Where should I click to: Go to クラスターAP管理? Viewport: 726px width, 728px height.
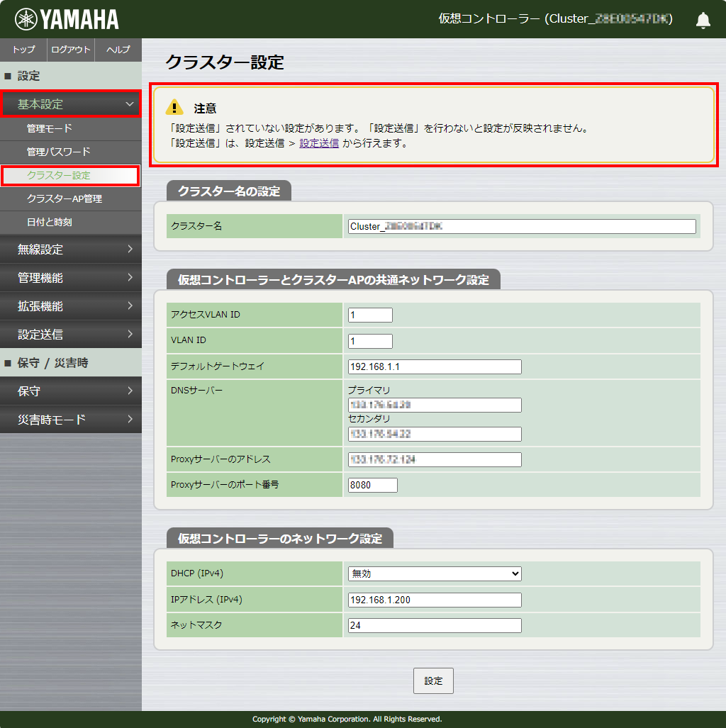tap(64, 198)
